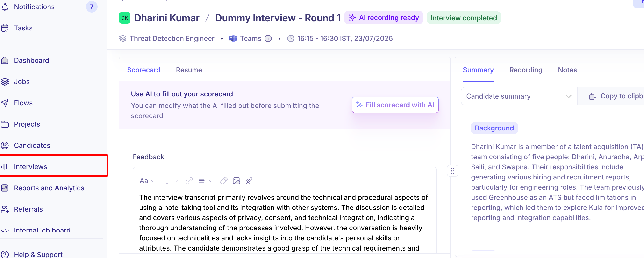This screenshot has width=644, height=258.
Task: Open the Recording tab
Action: (526, 70)
